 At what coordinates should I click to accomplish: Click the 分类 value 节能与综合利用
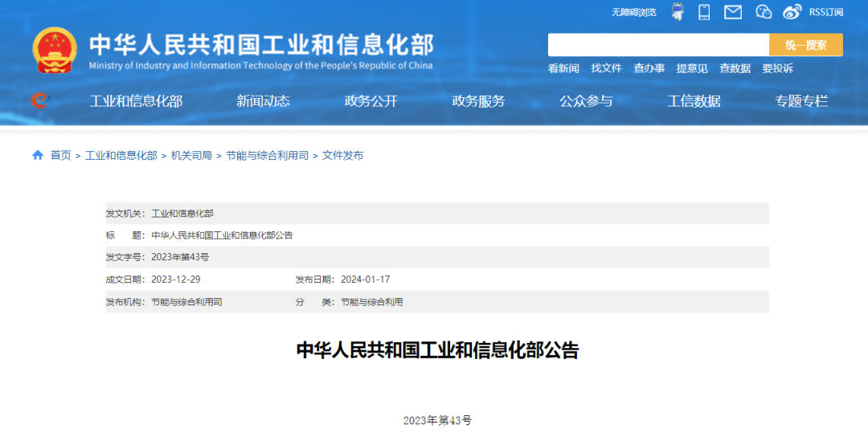coord(371,302)
